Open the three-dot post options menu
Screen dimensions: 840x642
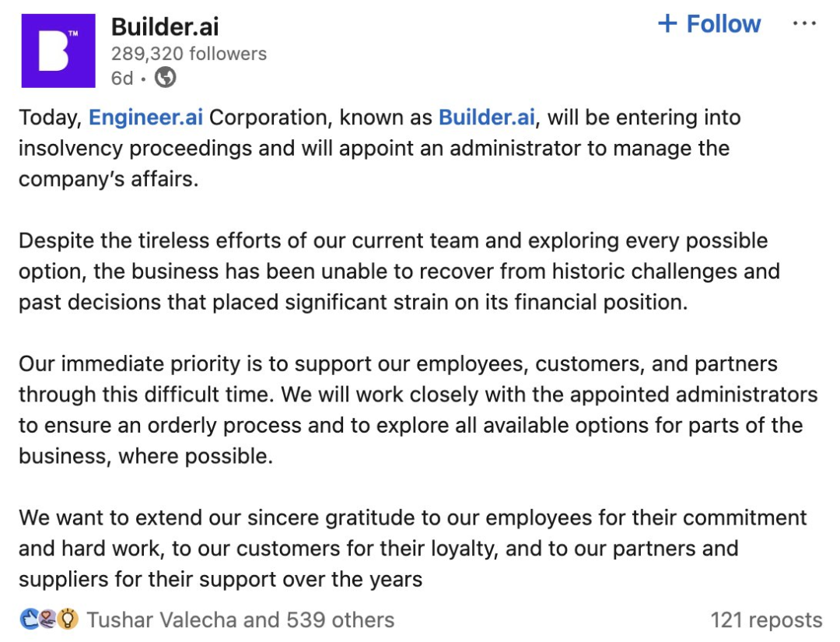click(x=804, y=24)
